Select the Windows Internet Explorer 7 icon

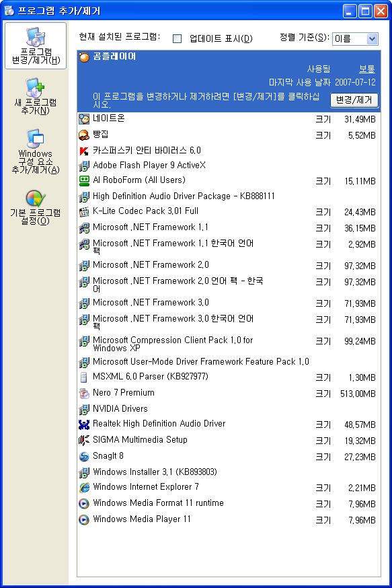click(84, 487)
